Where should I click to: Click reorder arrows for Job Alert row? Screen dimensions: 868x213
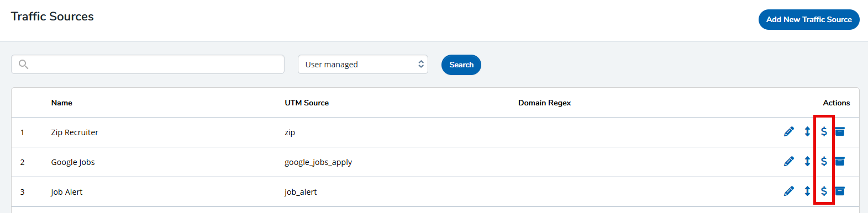click(x=807, y=191)
